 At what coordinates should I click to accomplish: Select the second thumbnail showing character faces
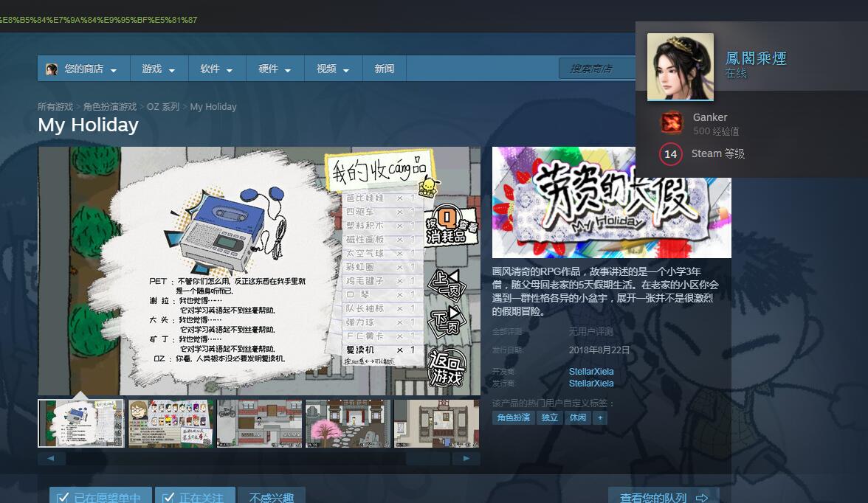(x=170, y=423)
